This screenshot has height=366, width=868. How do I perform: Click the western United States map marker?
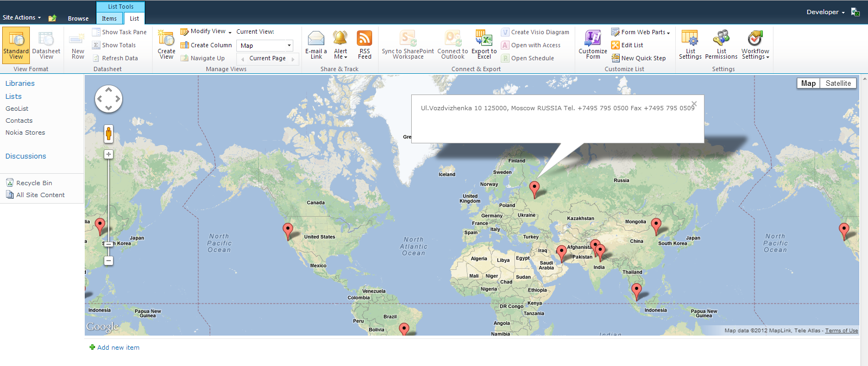point(288,231)
